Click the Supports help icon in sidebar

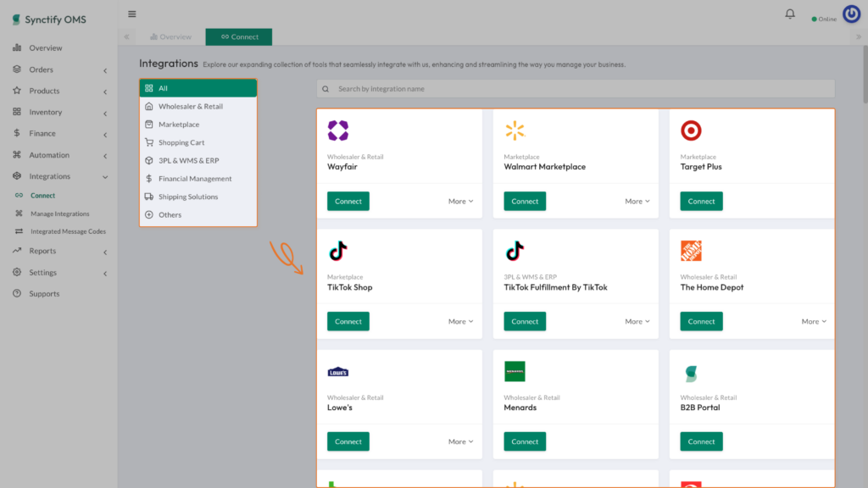click(x=17, y=293)
